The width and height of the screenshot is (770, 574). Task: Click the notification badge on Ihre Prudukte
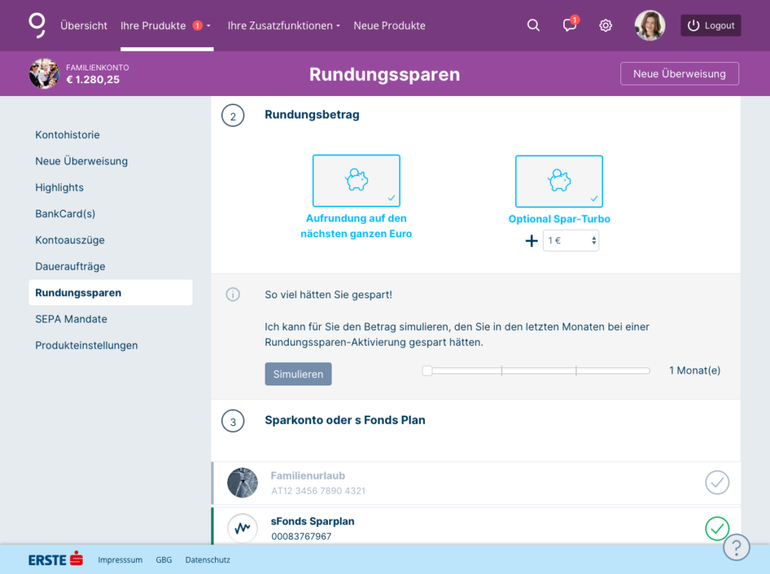point(197,26)
